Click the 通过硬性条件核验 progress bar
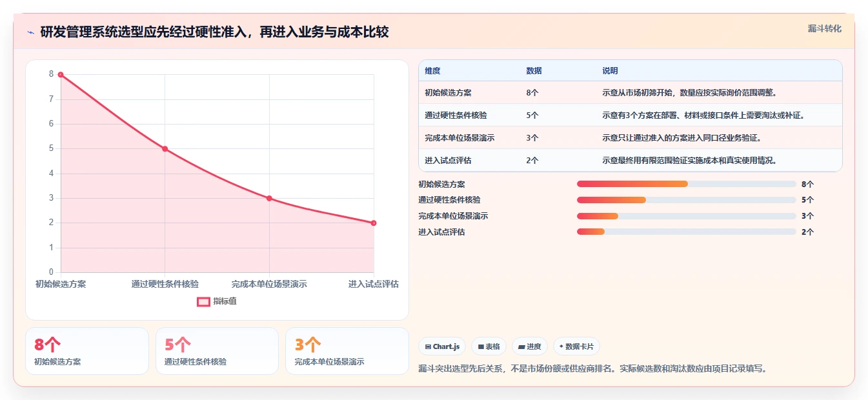This screenshot has height=400, width=868. tap(687, 200)
